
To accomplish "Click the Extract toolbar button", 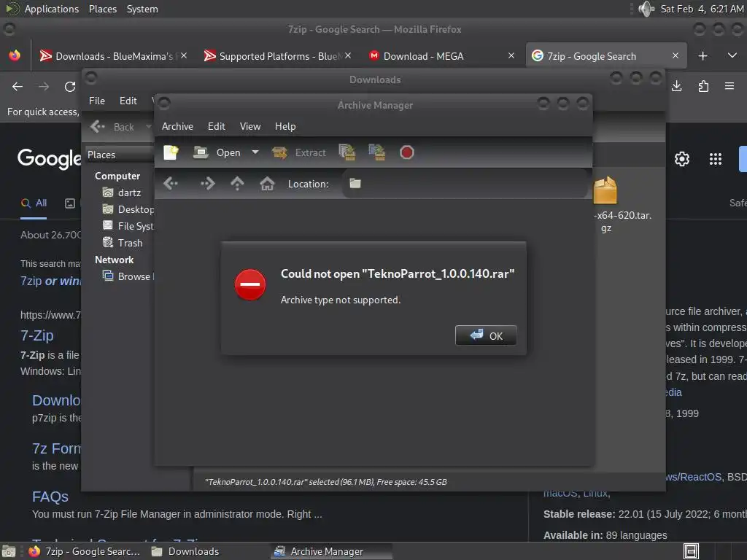I will tap(299, 152).
